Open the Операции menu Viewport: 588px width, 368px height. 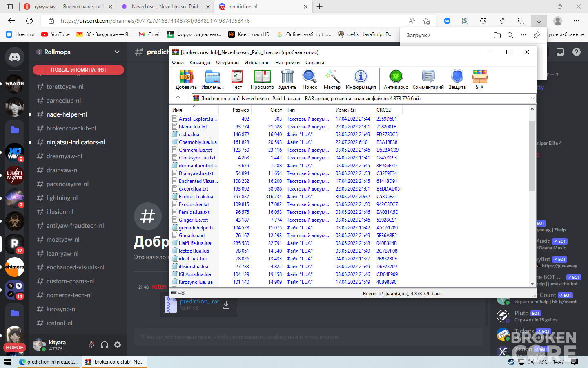pyautogui.click(x=227, y=63)
